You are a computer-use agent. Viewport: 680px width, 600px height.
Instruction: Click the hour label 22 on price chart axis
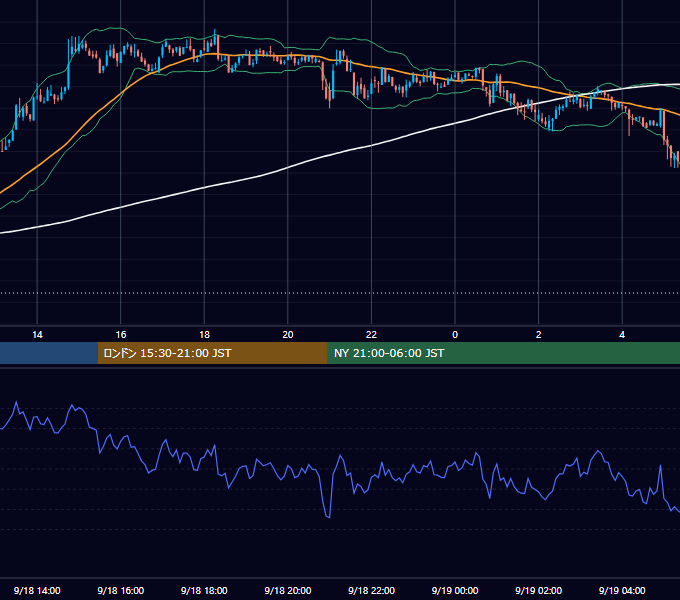click(x=372, y=335)
